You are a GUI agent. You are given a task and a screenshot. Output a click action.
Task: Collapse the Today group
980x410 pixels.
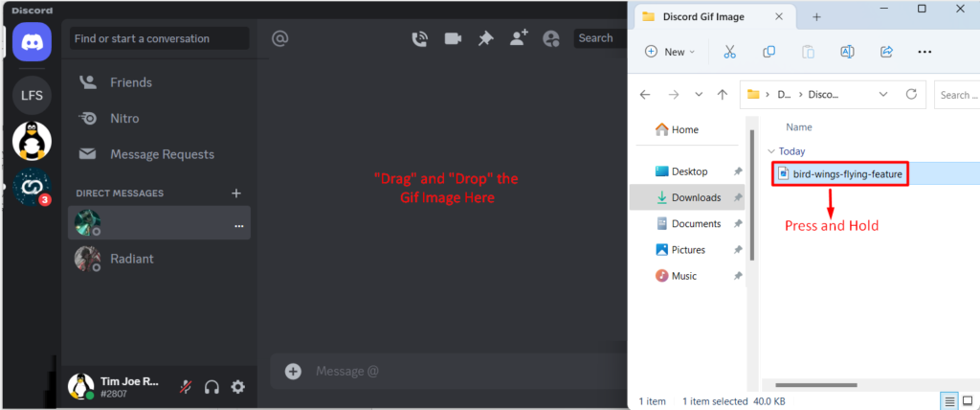(770, 151)
